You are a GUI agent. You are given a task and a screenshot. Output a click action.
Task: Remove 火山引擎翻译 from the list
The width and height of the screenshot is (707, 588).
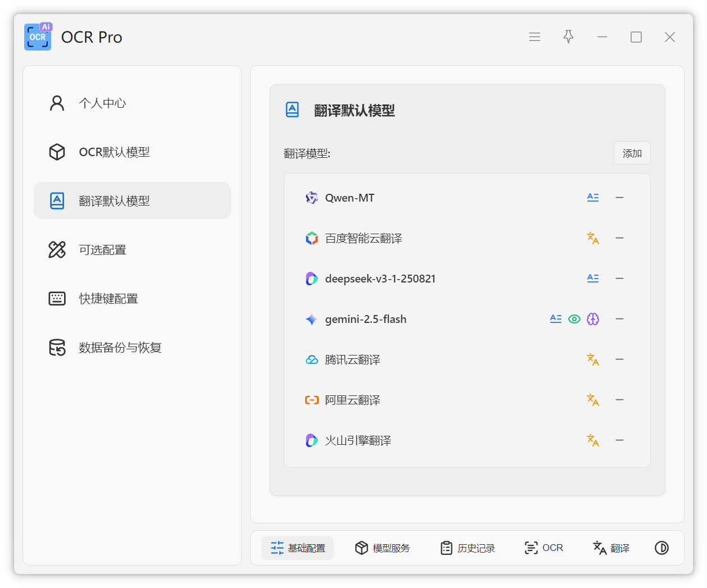click(x=619, y=440)
